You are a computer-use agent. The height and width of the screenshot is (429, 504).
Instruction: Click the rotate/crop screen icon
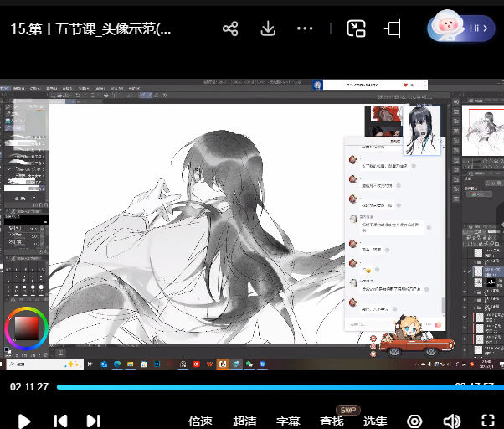click(x=393, y=28)
